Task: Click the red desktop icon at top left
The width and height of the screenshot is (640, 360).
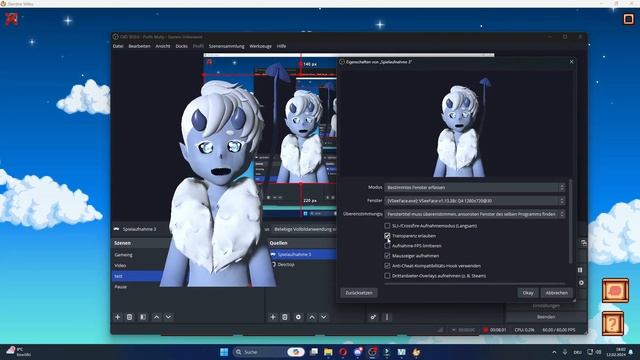Action: tap(11, 19)
